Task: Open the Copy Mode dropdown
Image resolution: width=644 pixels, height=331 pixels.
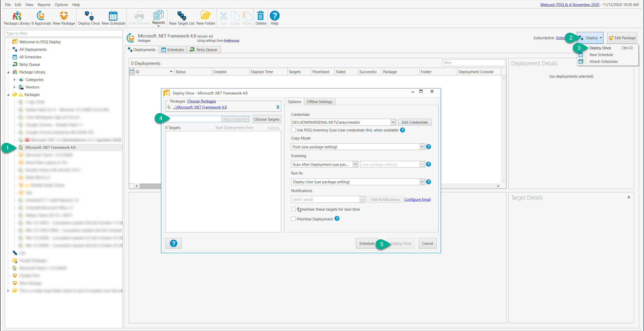Action: point(422,147)
